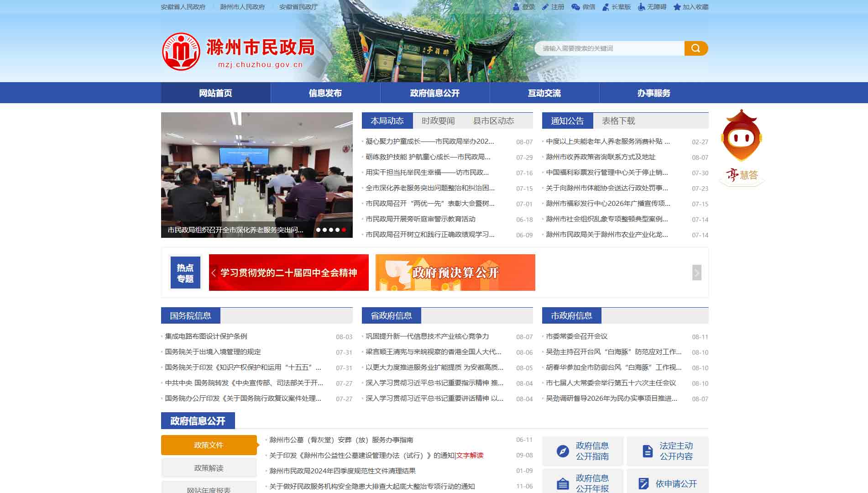
Task: Open the meeting room slideshow photo
Action: (x=257, y=175)
